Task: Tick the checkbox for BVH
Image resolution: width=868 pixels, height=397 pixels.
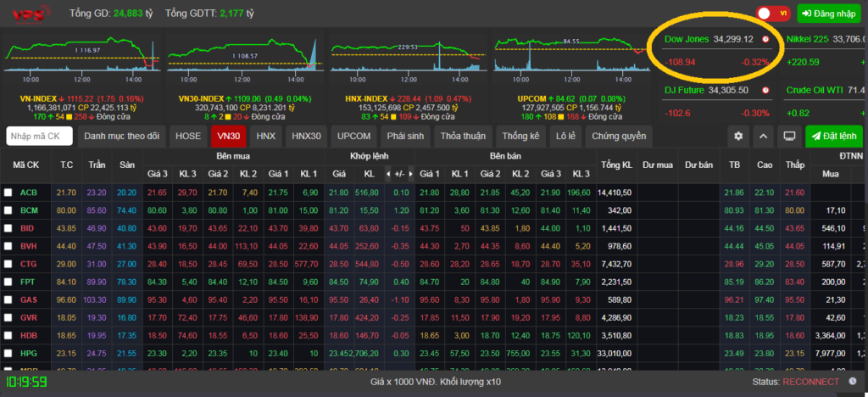Action: tap(8, 246)
